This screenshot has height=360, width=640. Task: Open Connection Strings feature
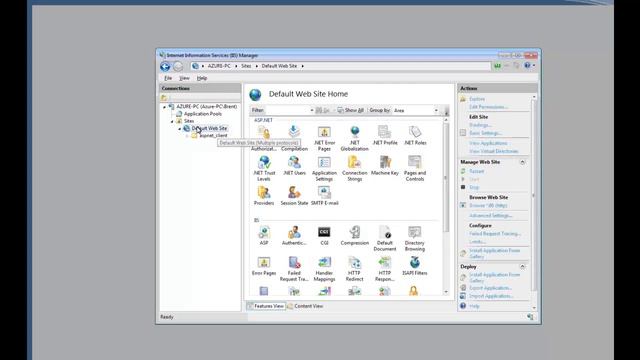(354, 168)
